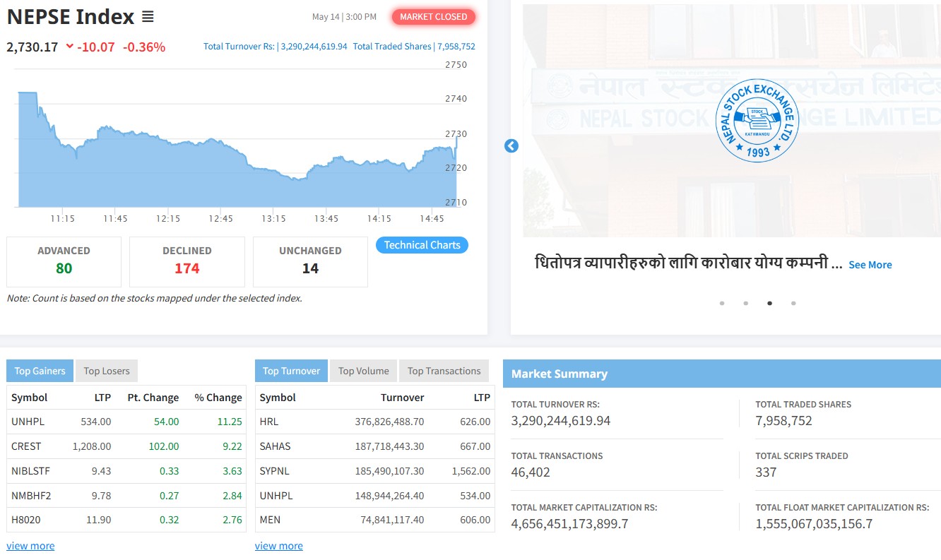This screenshot has width=941, height=560.
Task: Click total scrips traded value 337
Action: pos(766,472)
